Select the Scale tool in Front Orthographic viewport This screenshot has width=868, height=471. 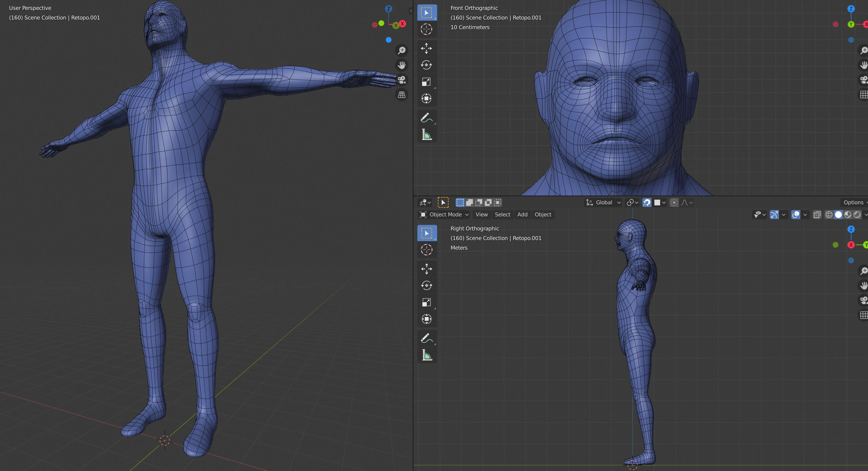[427, 82]
